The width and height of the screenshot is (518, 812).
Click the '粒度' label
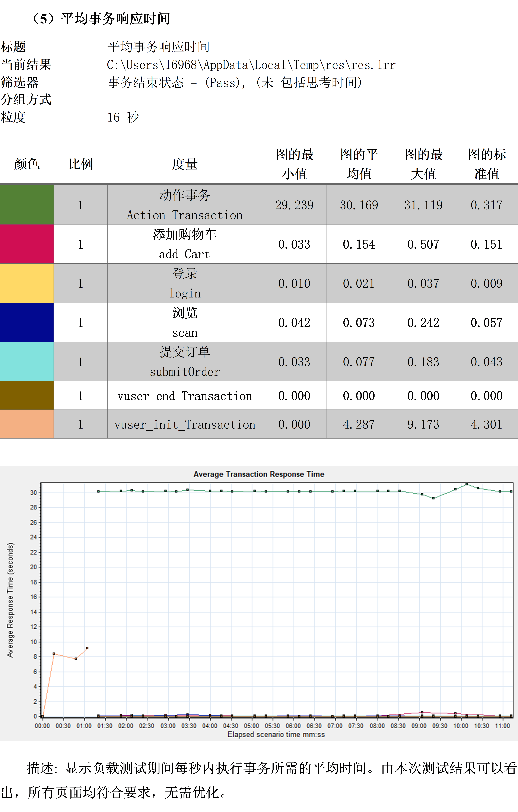13,117
